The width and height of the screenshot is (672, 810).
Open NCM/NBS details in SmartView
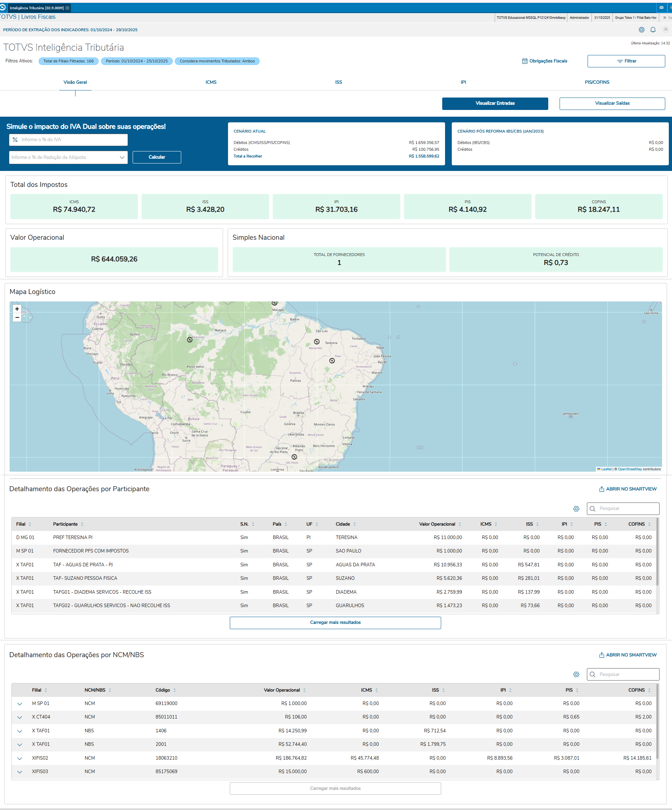click(x=628, y=655)
